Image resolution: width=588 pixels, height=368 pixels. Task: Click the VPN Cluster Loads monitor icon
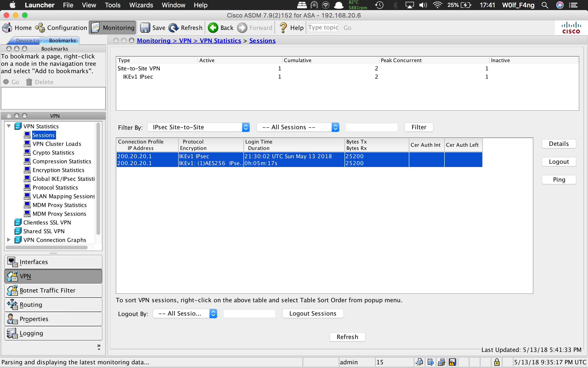click(27, 144)
